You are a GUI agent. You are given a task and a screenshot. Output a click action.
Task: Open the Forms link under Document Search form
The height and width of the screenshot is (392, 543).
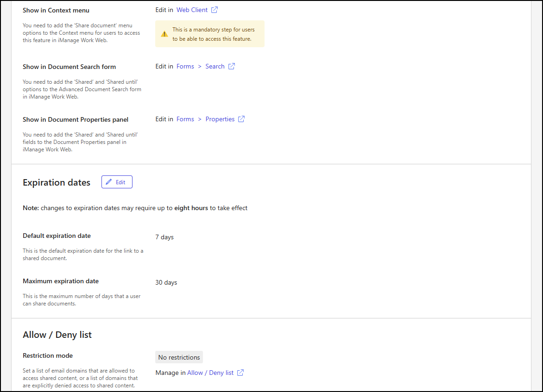[x=185, y=66]
